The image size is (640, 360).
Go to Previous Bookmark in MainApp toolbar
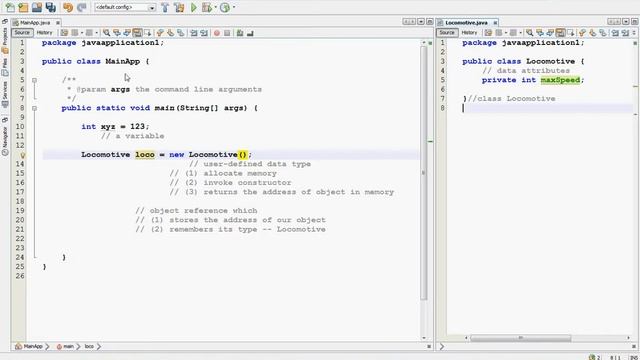point(160,33)
